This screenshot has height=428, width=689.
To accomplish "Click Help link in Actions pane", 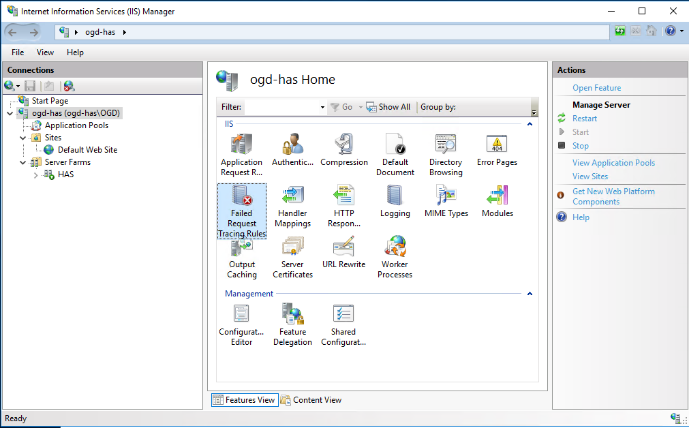I will [580, 217].
